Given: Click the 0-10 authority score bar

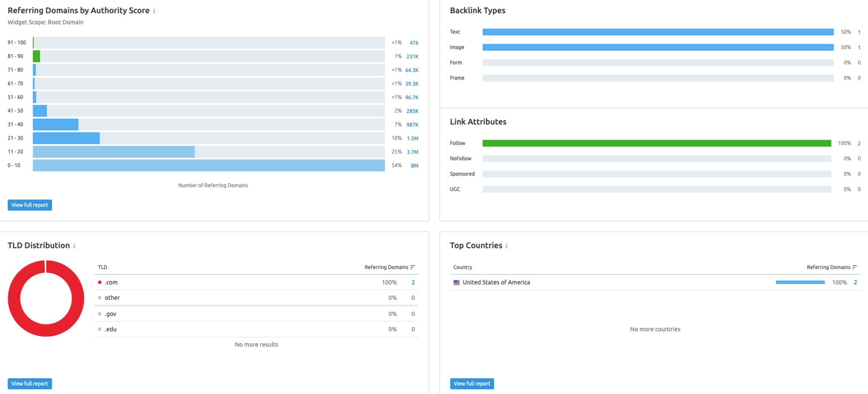Looking at the screenshot, I should pos(208,166).
